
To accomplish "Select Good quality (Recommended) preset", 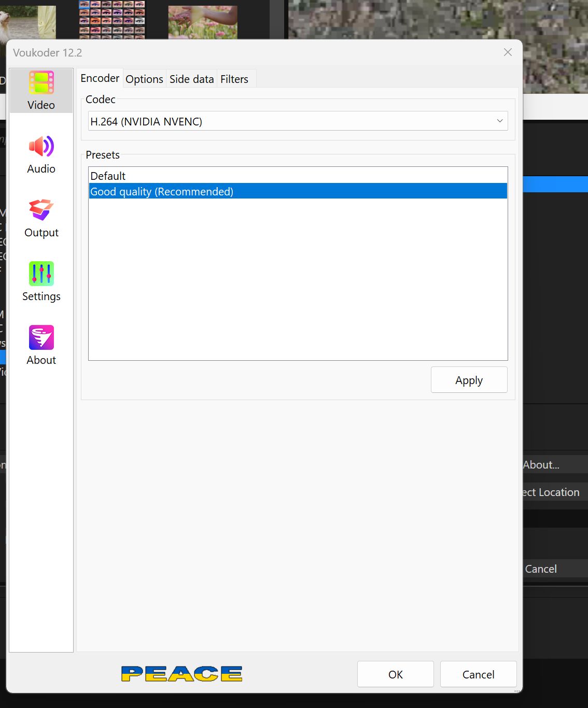I will (x=162, y=192).
